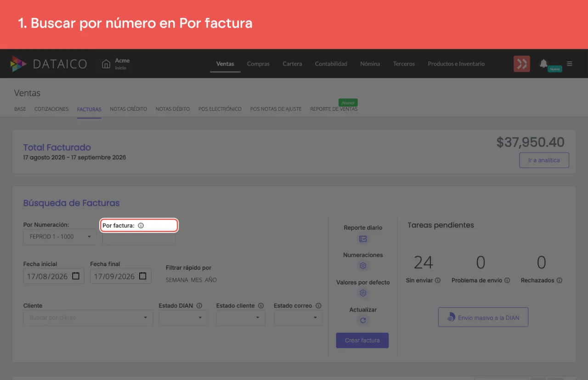Click the Ir a analítica button
Screen dimensions: 588x380
click(544, 160)
